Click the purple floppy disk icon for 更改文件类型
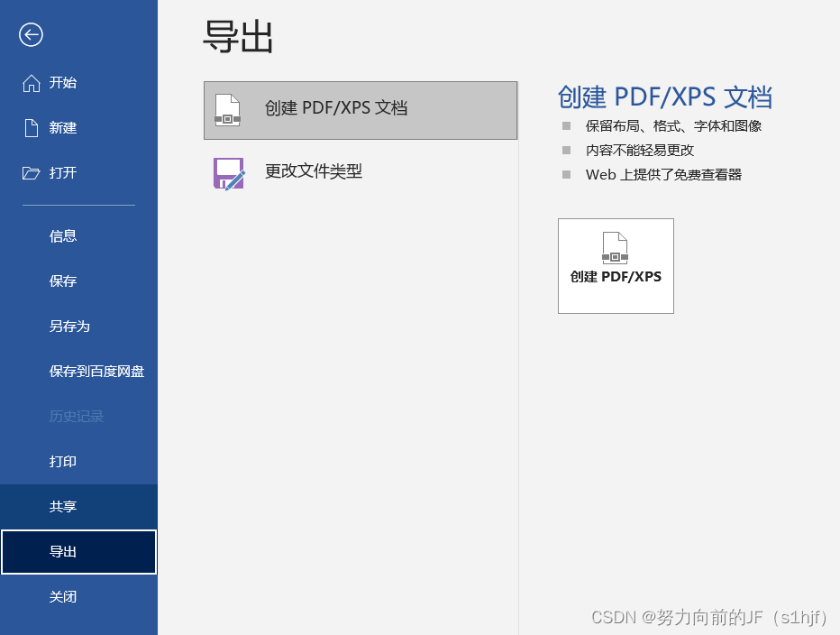Image resolution: width=840 pixels, height=635 pixels. point(228,171)
